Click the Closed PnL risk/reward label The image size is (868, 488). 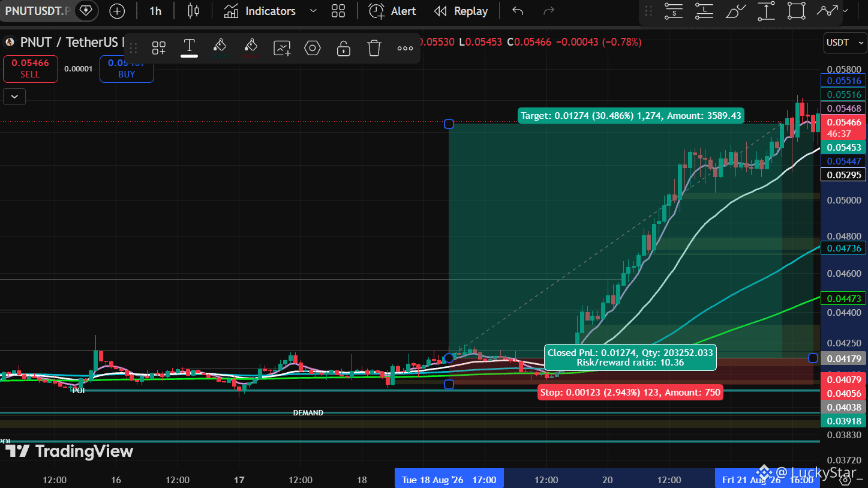click(x=630, y=357)
